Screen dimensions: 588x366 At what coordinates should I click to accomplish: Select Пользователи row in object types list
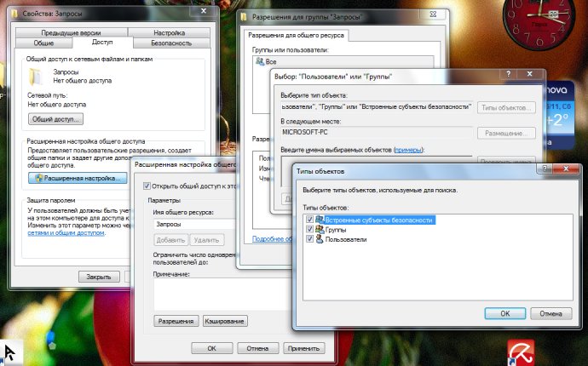[345, 239]
